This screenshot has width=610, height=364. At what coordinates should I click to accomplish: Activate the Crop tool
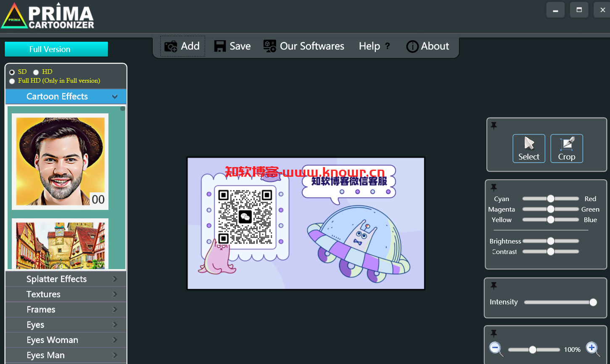tap(567, 149)
